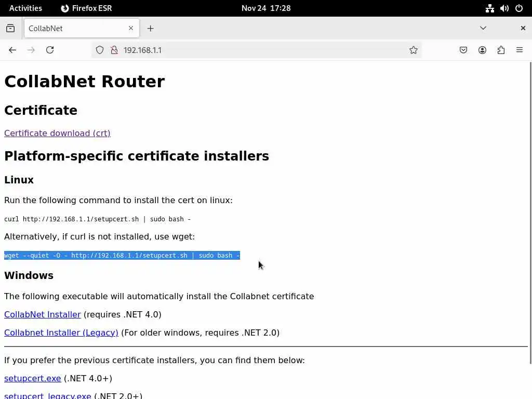The image size is (532, 399).
Task: Open the clock showing Nov 24 17:28
Action: click(266, 8)
